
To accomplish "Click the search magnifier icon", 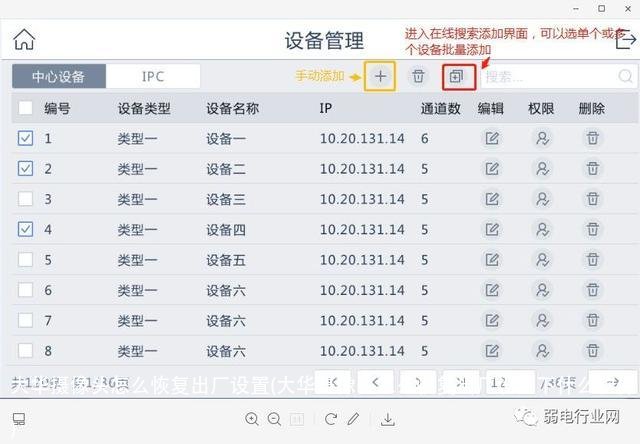I will (x=626, y=76).
